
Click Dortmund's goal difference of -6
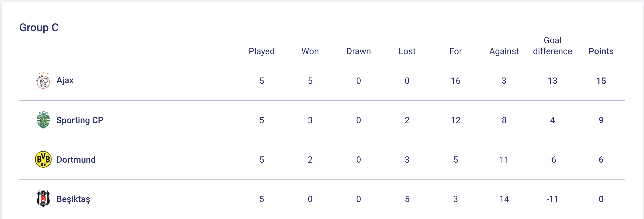[552, 160]
